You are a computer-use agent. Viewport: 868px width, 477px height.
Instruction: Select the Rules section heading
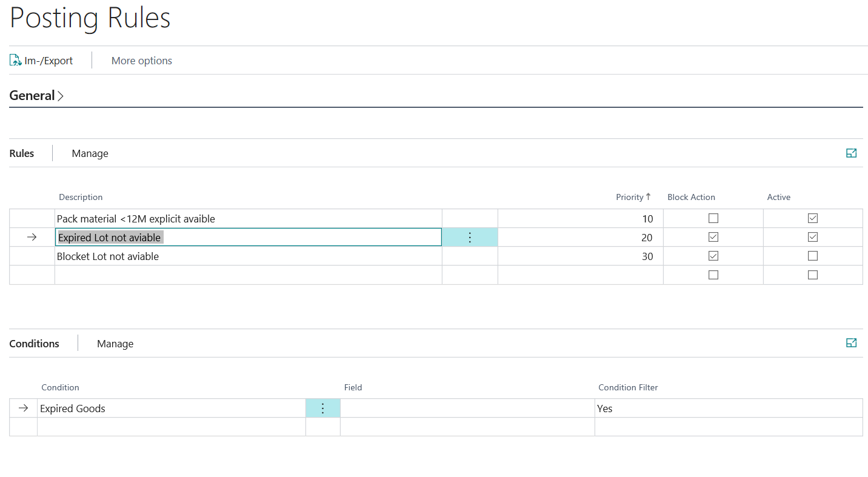pyautogui.click(x=22, y=153)
